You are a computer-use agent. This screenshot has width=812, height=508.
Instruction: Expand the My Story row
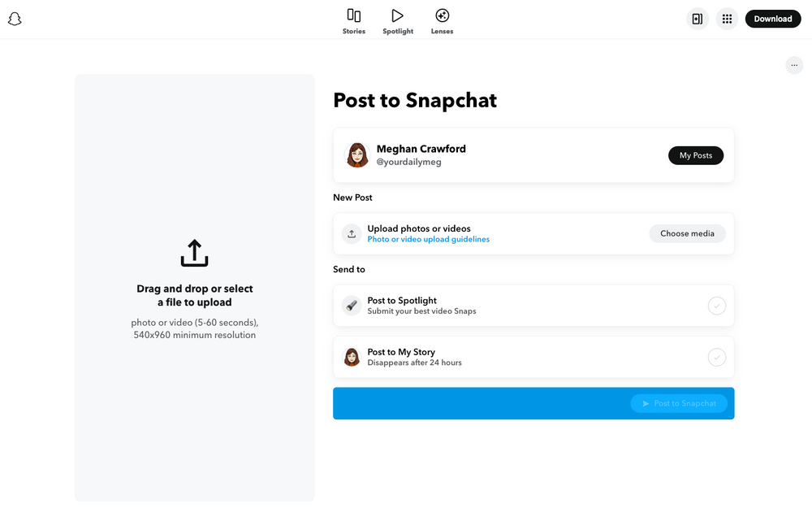pos(533,357)
